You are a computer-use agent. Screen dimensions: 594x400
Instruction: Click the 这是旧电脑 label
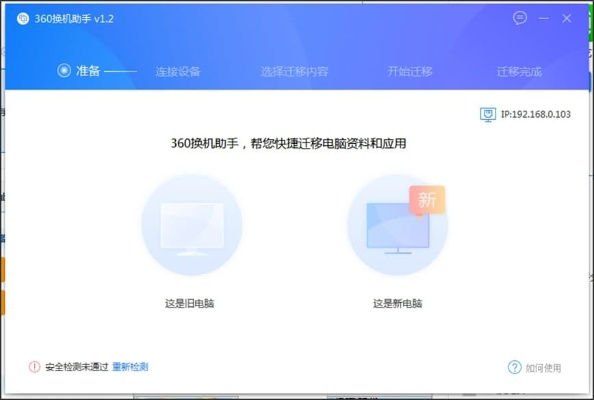(x=189, y=303)
